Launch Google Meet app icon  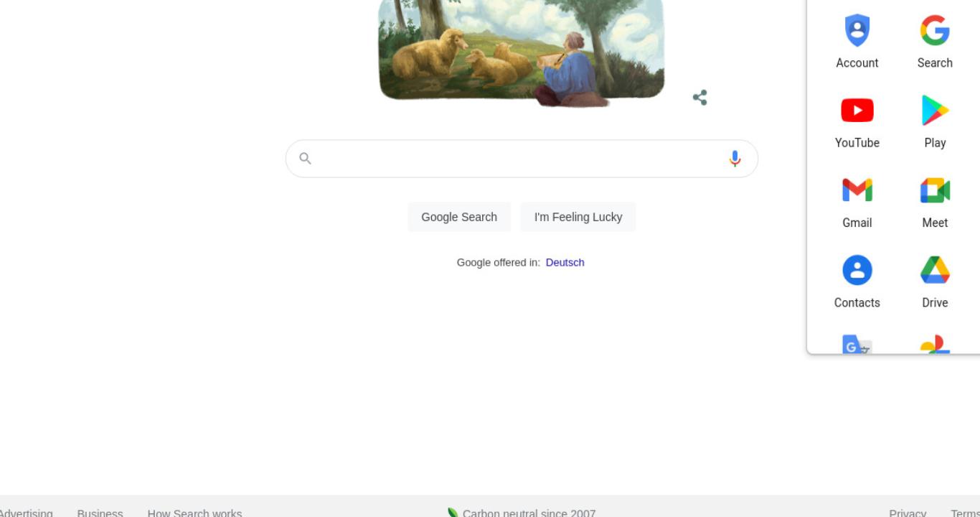click(935, 190)
